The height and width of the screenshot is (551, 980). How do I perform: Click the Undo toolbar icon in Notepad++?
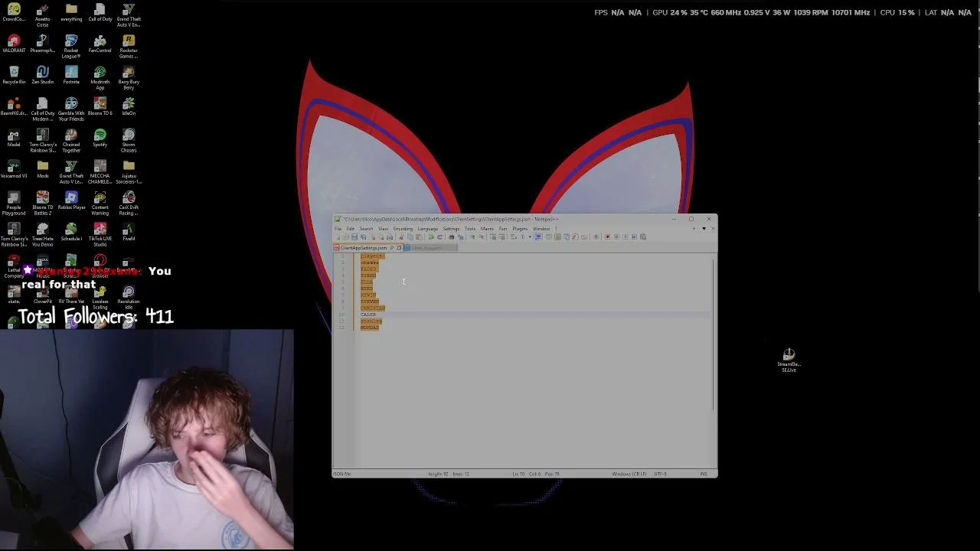pyautogui.click(x=430, y=237)
